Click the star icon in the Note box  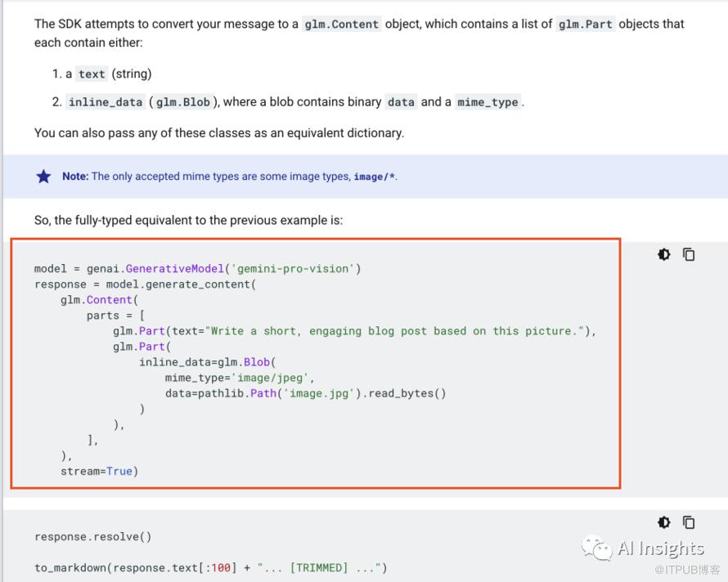[43, 177]
